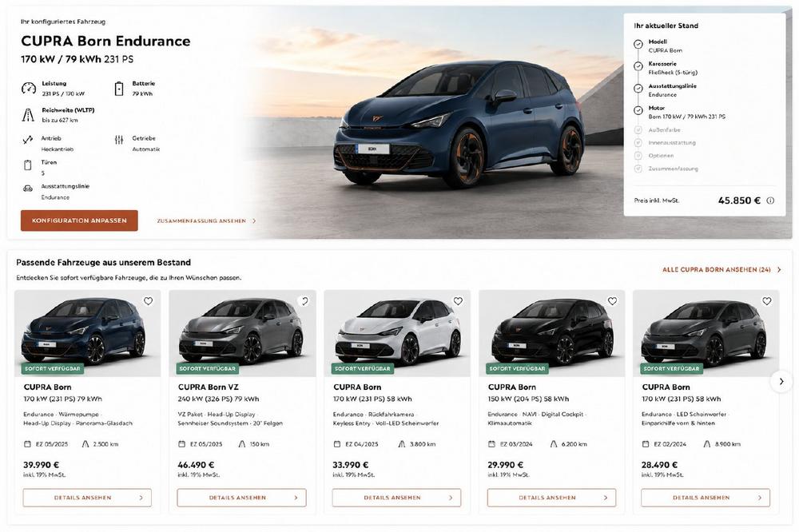
Task: Select the completed Motor step checkmark
Action: [638, 110]
